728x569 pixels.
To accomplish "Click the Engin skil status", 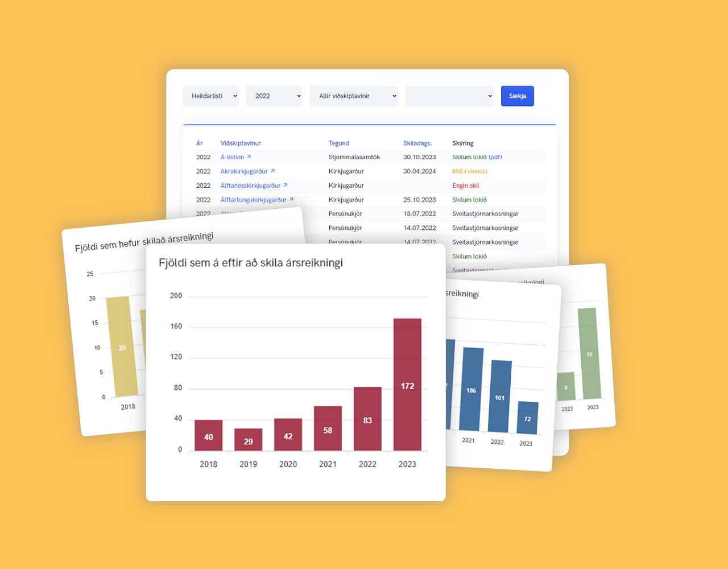I will point(466,185).
